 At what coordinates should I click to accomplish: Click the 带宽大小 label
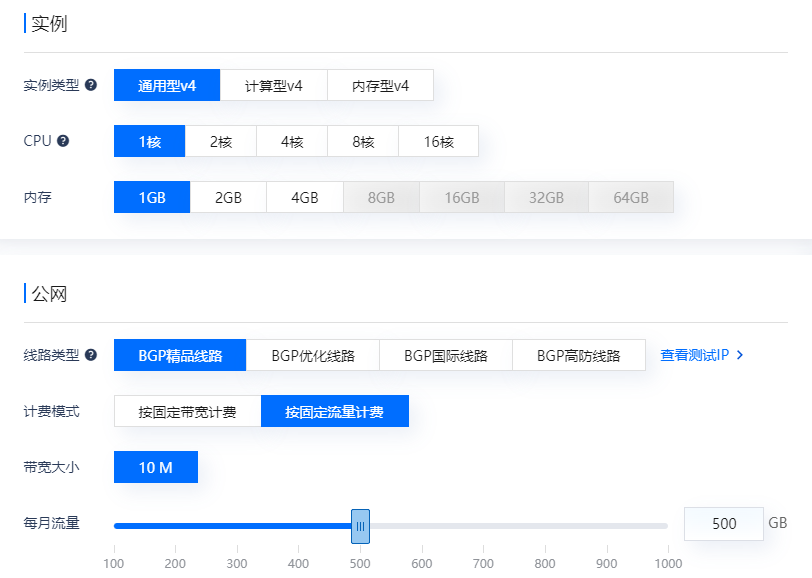pyautogui.click(x=51, y=467)
